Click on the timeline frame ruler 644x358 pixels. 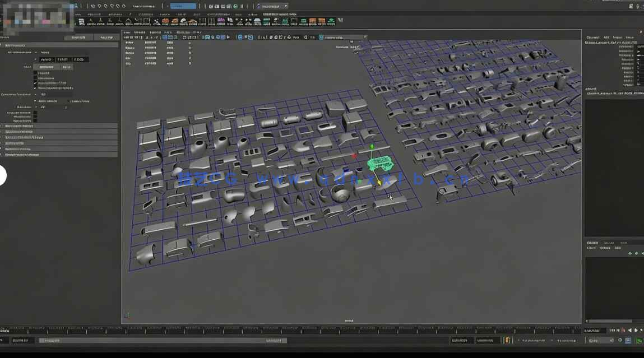tap(280, 331)
